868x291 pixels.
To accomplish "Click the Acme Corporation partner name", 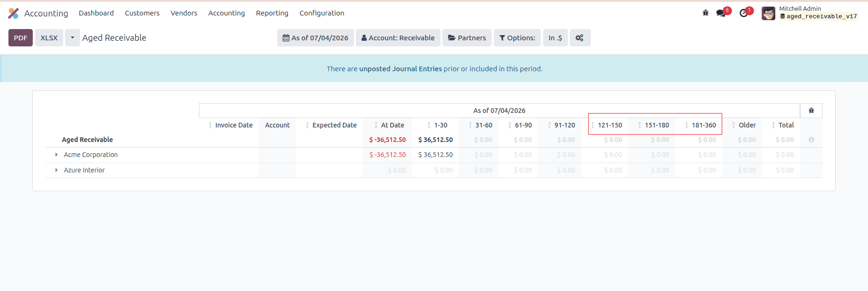I will pos(91,155).
